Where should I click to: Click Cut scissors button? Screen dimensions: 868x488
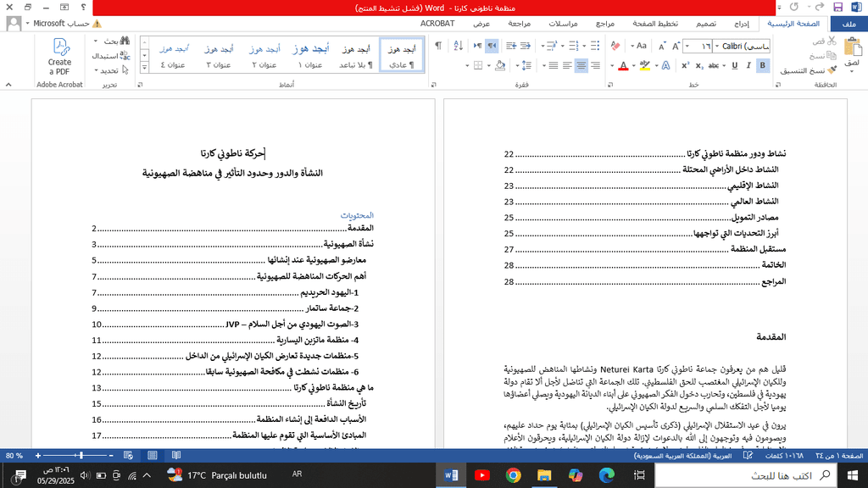[825, 41]
